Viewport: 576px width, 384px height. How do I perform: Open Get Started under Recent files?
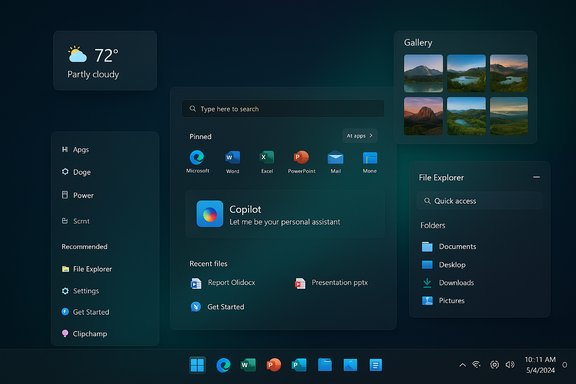point(217,306)
